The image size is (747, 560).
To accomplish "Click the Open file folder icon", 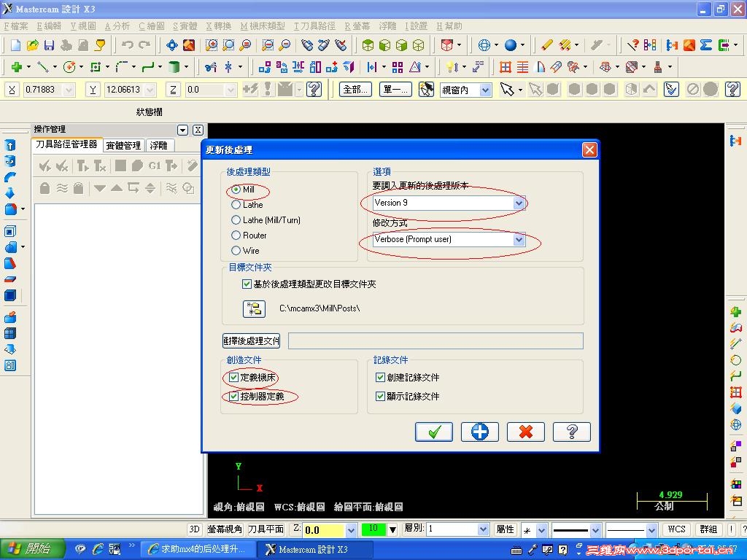I will click(32, 45).
